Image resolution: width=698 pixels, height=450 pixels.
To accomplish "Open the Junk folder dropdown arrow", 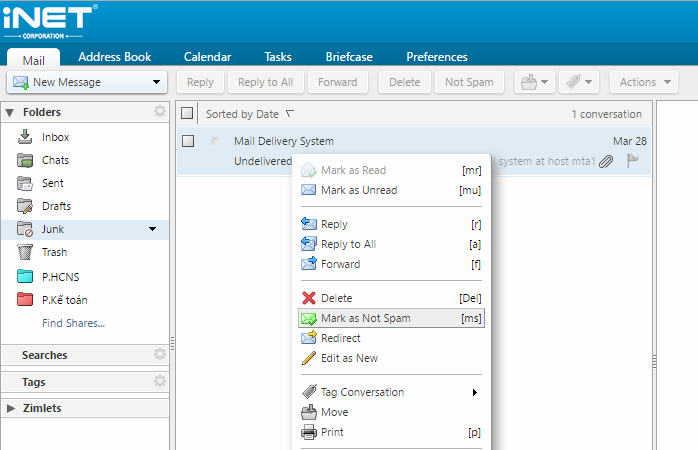I will (x=152, y=229).
